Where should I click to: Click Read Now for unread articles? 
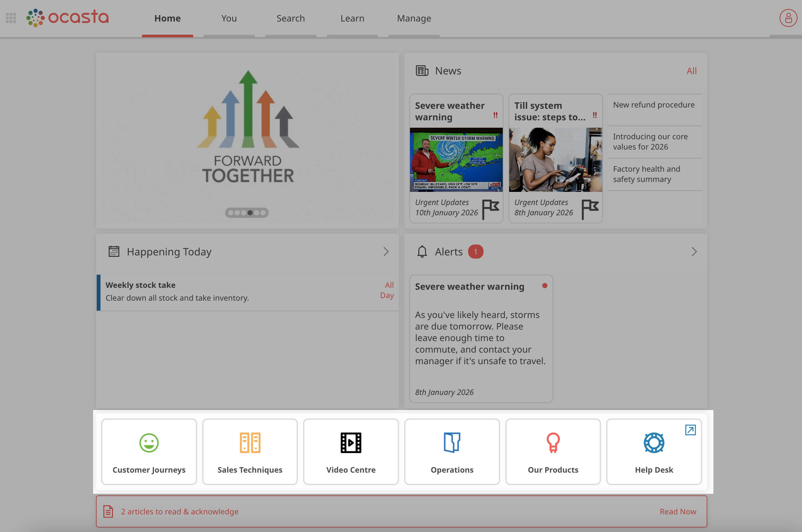pos(678,511)
